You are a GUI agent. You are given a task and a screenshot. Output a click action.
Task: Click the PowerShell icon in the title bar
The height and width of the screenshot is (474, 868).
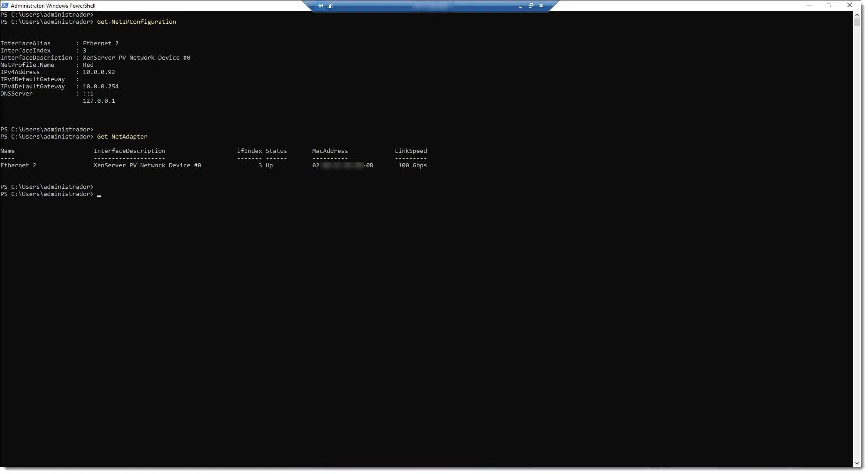[x=5, y=5]
